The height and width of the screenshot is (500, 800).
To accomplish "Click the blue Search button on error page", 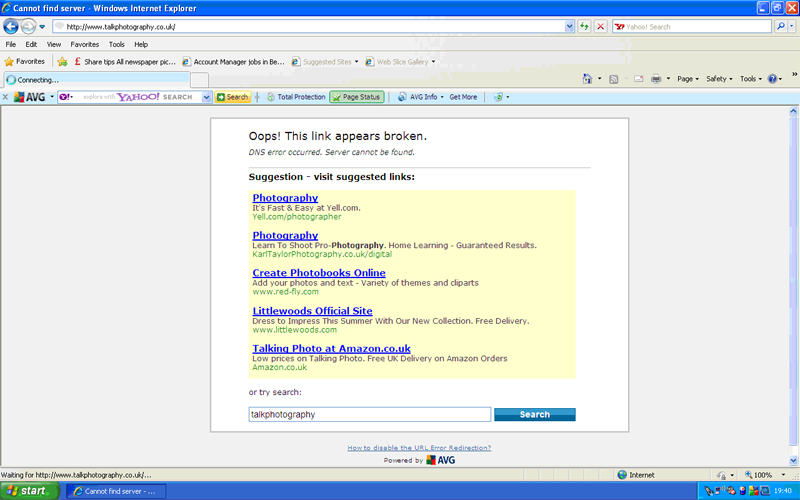I will [535, 414].
